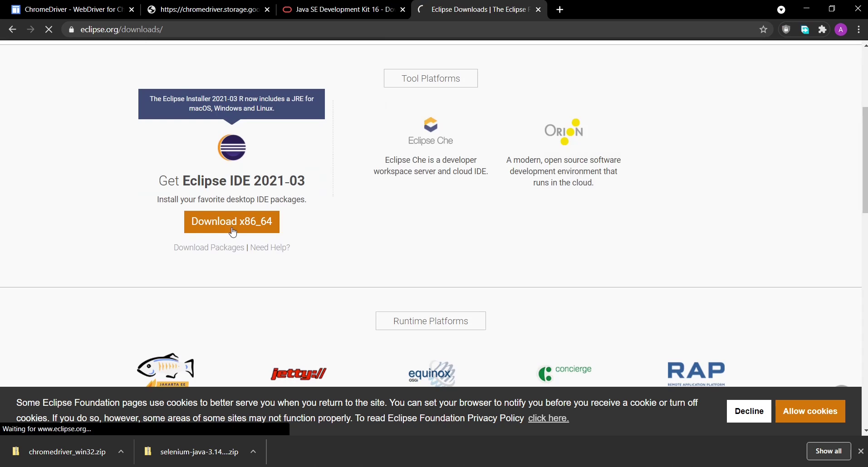Screen dimensions: 868x467
Task: Open the RAP logo
Action: point(696,374)
